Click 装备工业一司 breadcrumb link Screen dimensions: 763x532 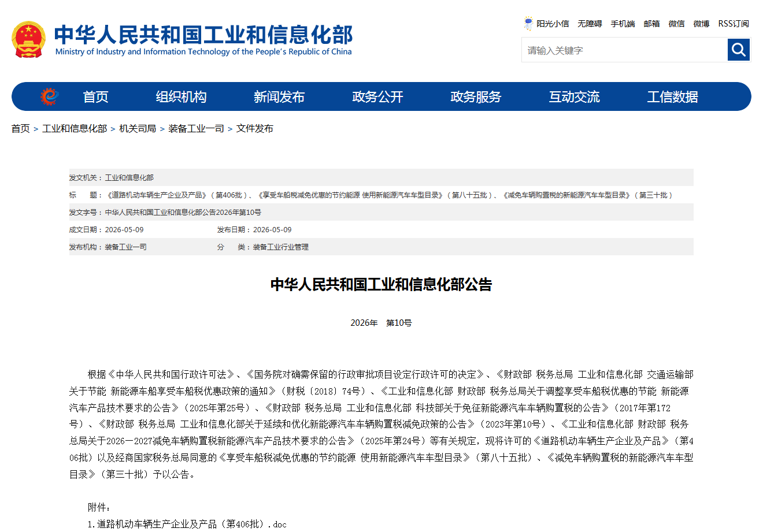coord(196,128)
